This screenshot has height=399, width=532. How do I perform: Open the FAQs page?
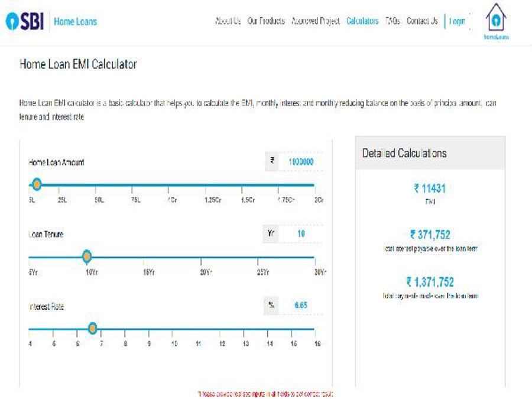pos(392,21)
